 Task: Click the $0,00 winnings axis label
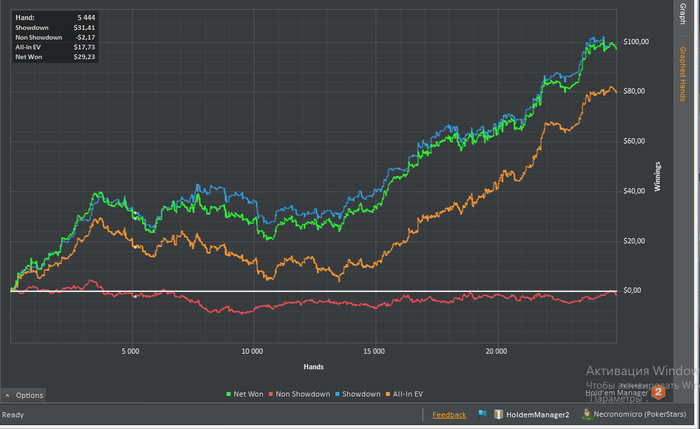tap(632, 291)
